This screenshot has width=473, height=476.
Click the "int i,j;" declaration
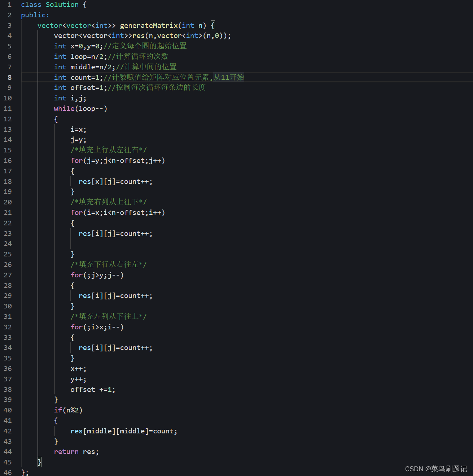pos(70,98)
